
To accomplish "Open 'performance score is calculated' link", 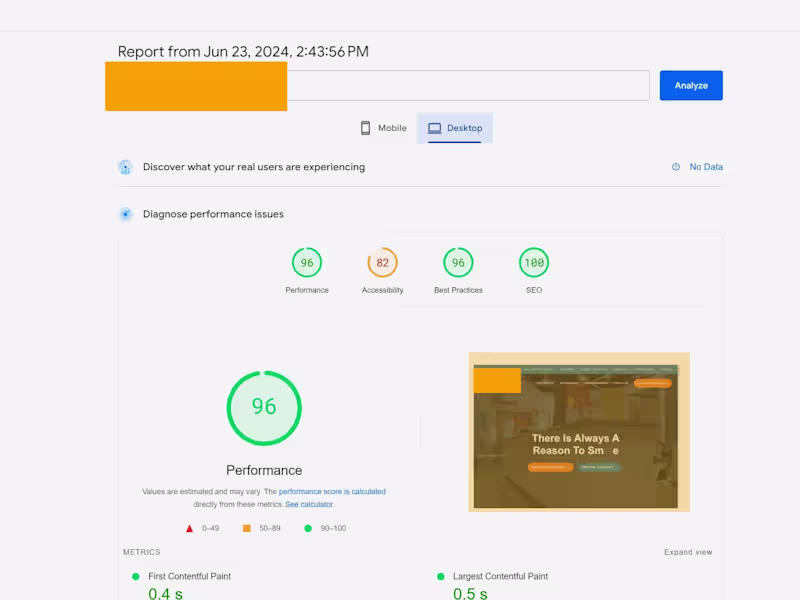I will tap(332, 491).
